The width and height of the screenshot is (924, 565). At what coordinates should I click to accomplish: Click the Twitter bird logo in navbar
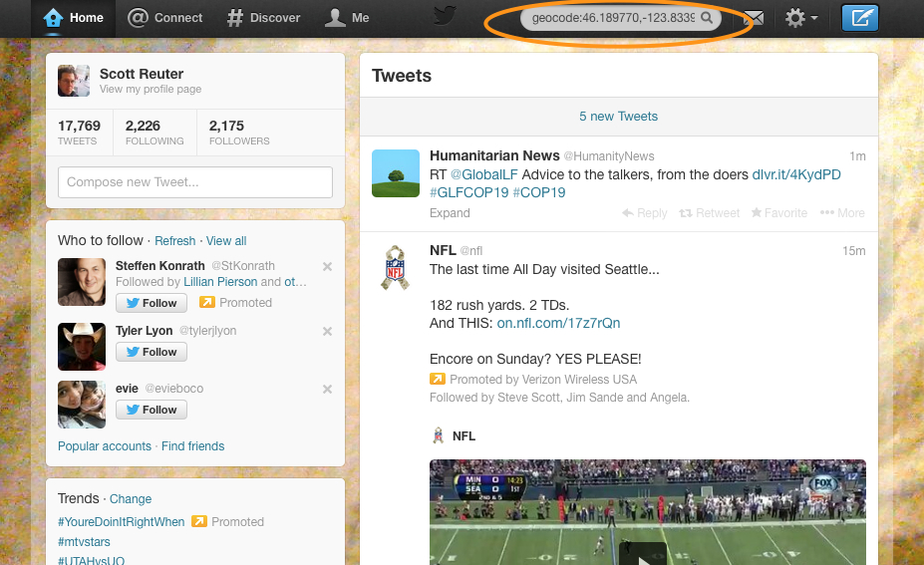click(x=445, y=16)
